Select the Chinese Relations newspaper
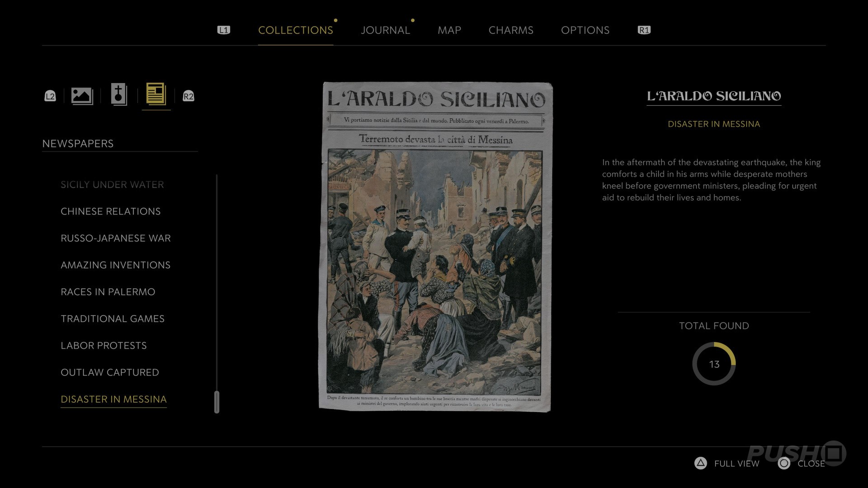The height and width of the screenshot is (488, 868). click(111, 211)
